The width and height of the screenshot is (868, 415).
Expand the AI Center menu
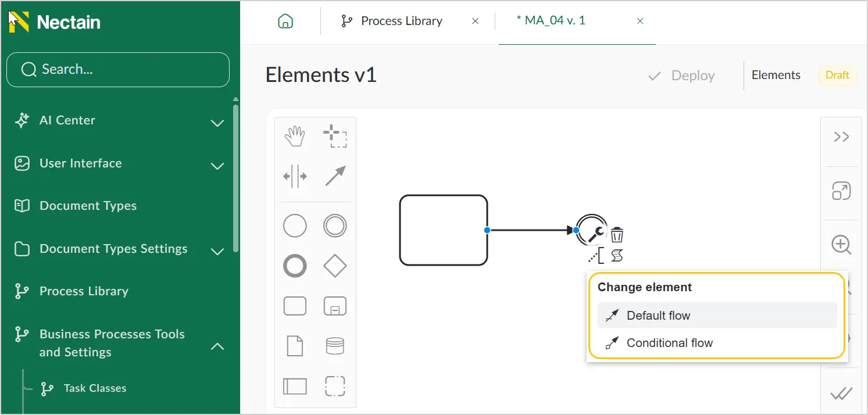[x=217, y=123]
